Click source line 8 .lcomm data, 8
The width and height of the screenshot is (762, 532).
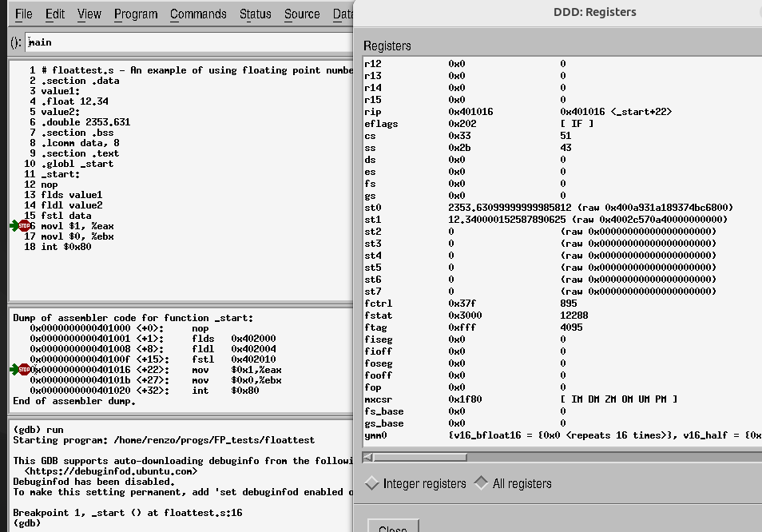coord(80,143)
